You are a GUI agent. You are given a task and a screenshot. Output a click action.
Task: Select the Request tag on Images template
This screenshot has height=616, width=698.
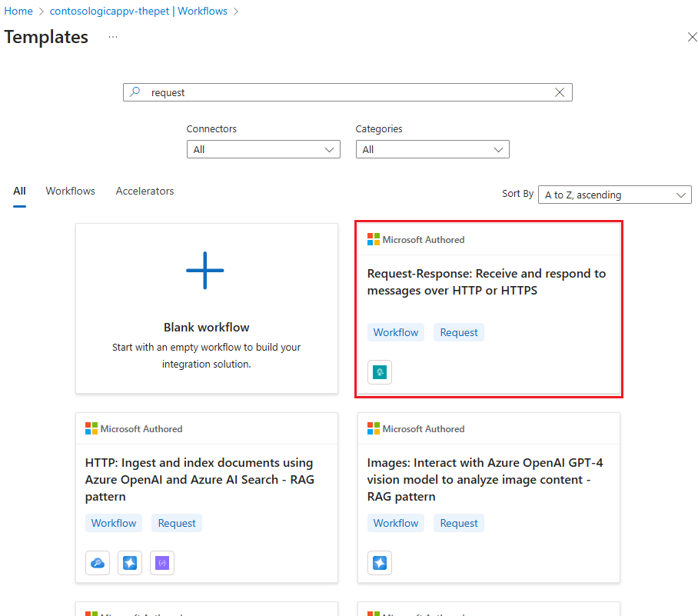pos(458,522)
